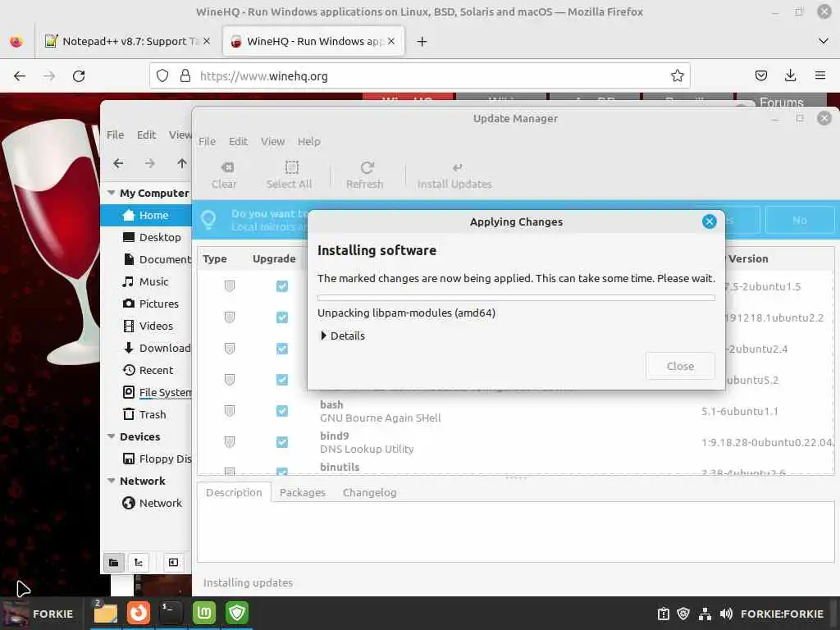Click No button in the mirror infobar
This screenshot has width=840, height=630.
[800, 220]
